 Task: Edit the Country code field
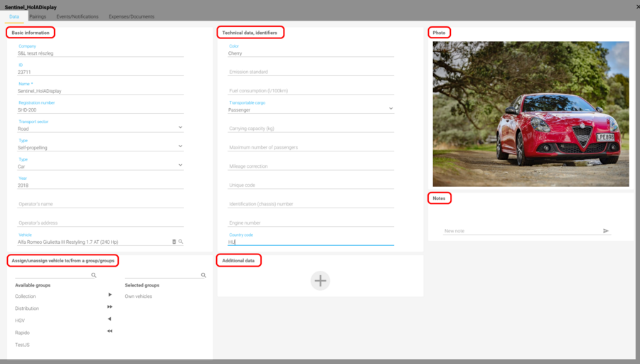pos(311,242)
